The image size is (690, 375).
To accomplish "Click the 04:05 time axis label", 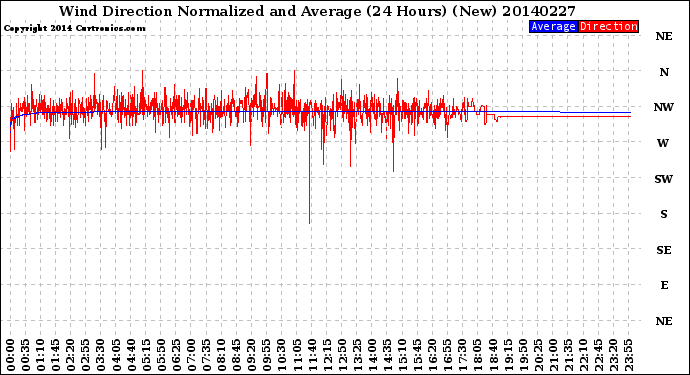I will point(116,355).
